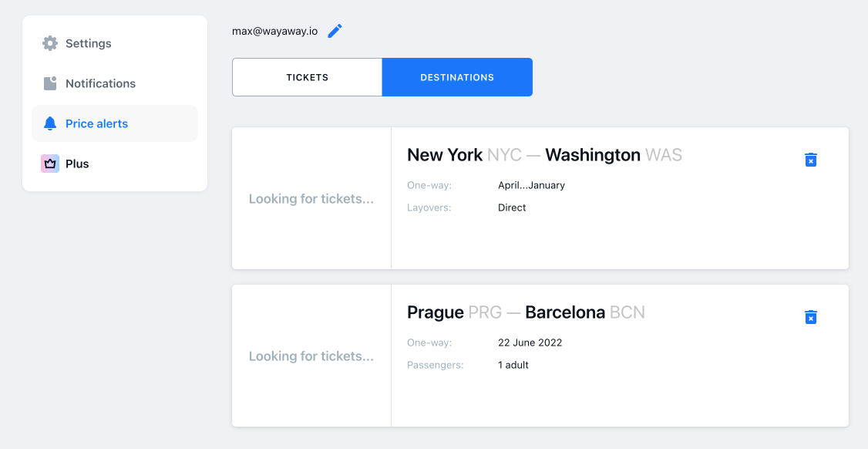Viewport: 868px width, 449px height.
Task: Click the max@wayaway.io email address
Action: [x=274, y=31]
